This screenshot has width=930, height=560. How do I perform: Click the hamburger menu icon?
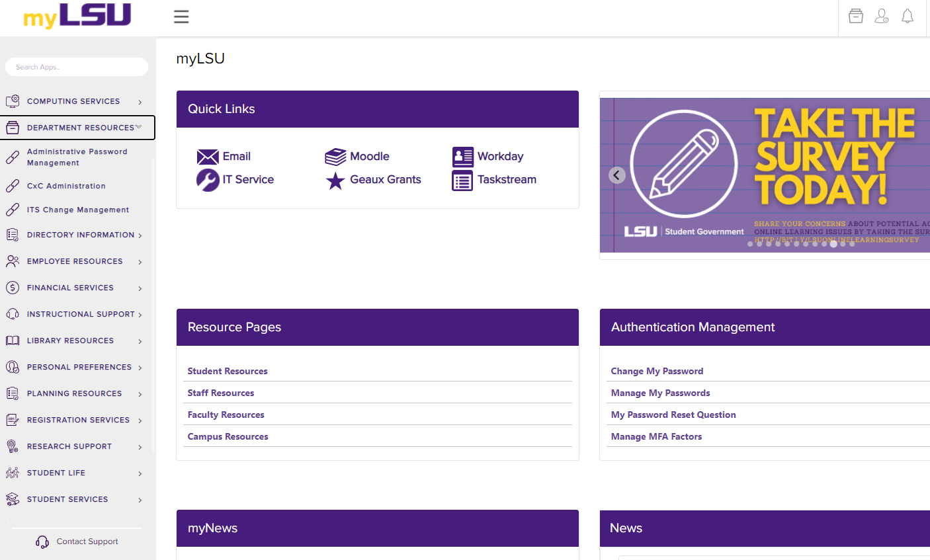181,17
